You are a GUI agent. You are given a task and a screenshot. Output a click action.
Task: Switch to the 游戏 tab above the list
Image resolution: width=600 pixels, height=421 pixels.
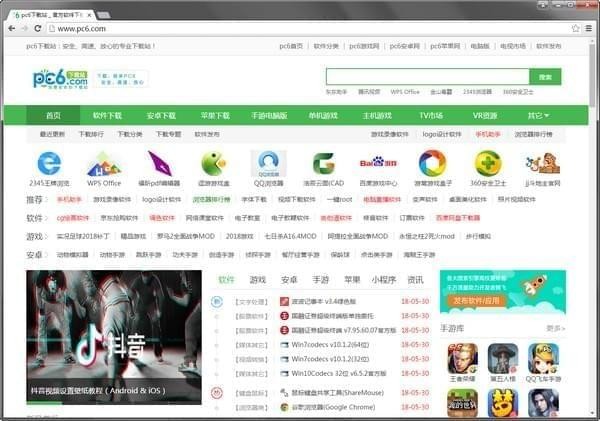(258, 280)
